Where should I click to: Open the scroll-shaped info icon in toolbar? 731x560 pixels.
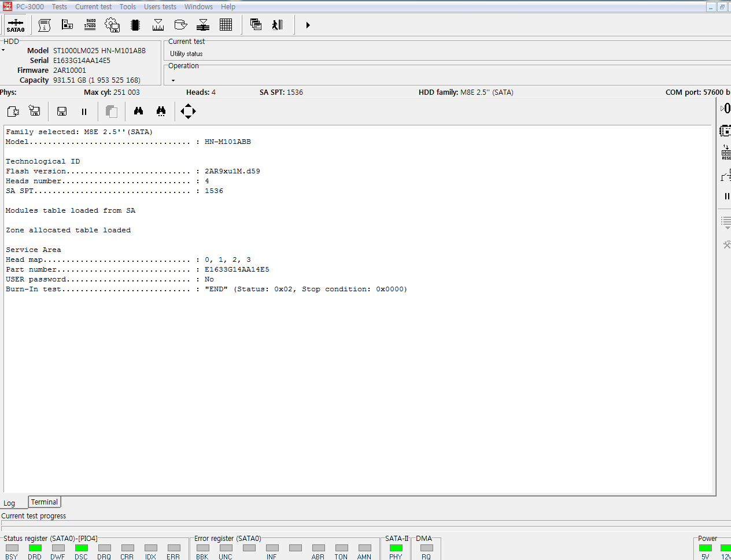click(x=45, y=25)
